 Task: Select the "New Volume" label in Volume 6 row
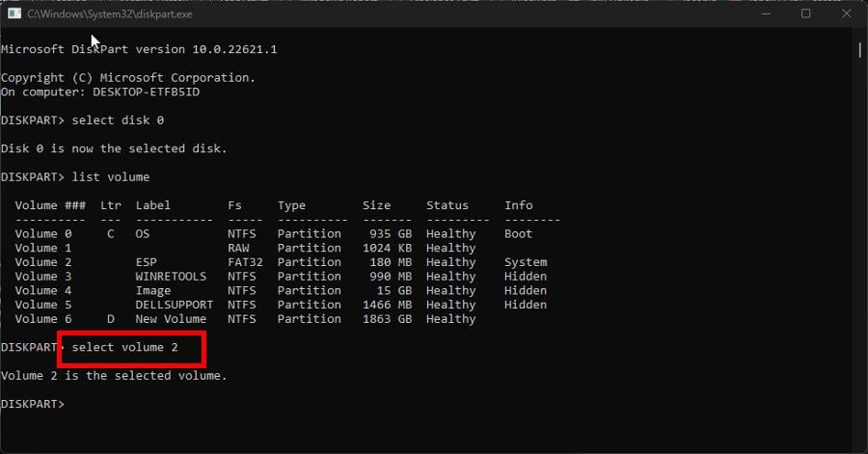point(171,319)
